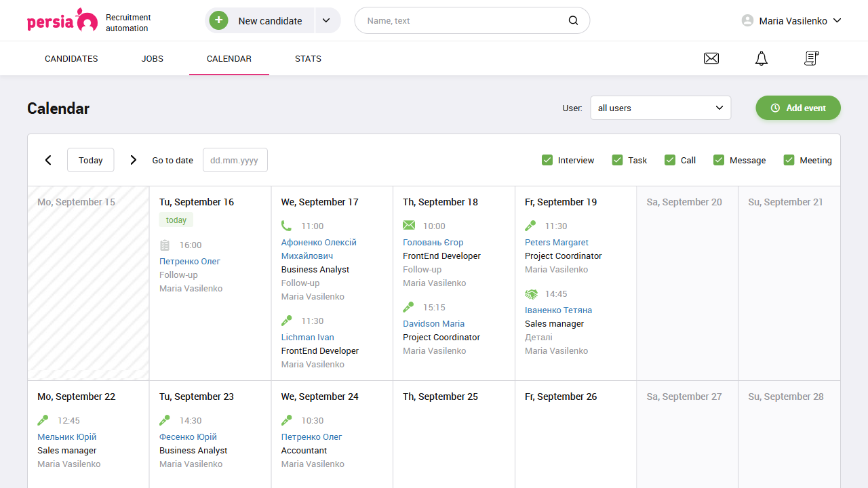Open the activity log icon beside the bell
868x488 pixels.
pyautogui.click(x=811, y=58)
